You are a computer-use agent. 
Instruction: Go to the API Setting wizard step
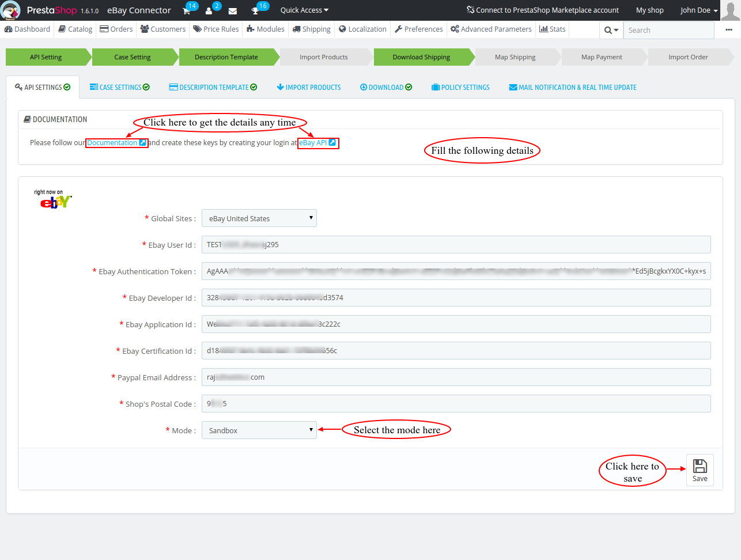(46, 57)
